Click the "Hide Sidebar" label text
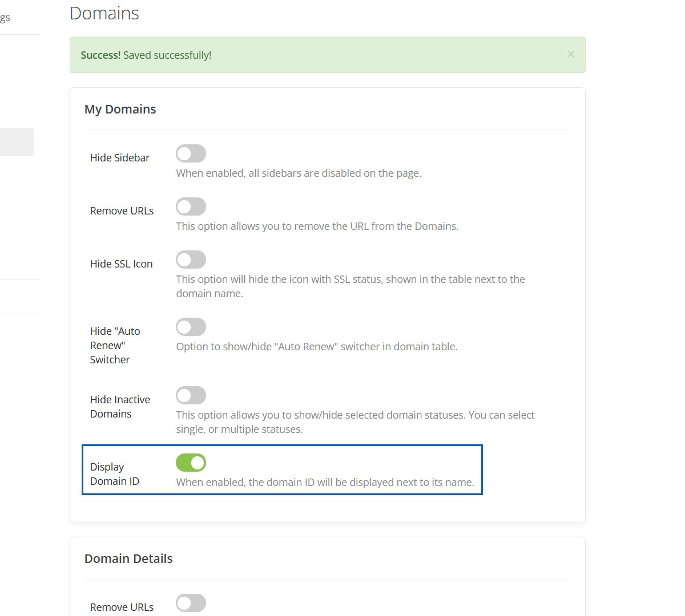 120,158
